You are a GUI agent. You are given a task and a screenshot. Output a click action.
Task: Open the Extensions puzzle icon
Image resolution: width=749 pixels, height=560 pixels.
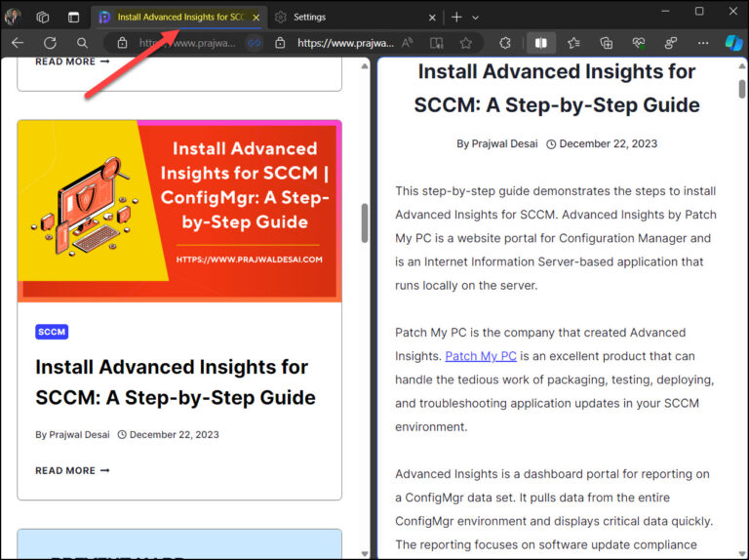pos(505,43)
